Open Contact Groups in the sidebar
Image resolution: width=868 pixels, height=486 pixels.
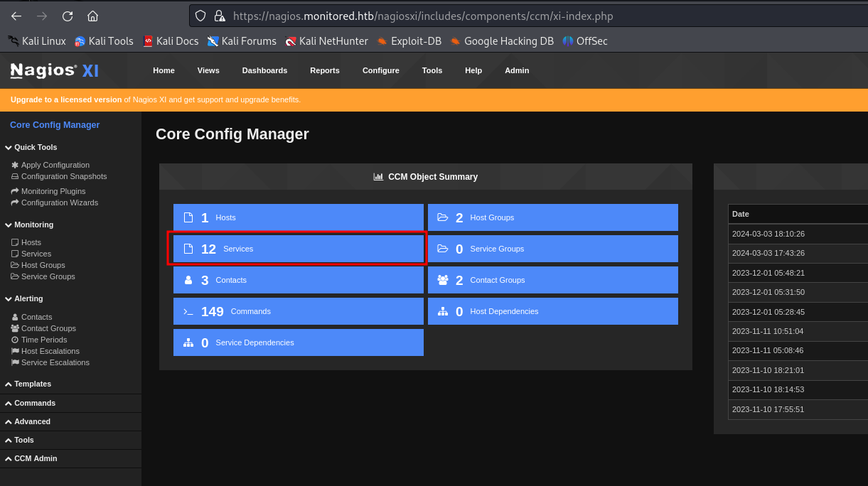point(43,328)
